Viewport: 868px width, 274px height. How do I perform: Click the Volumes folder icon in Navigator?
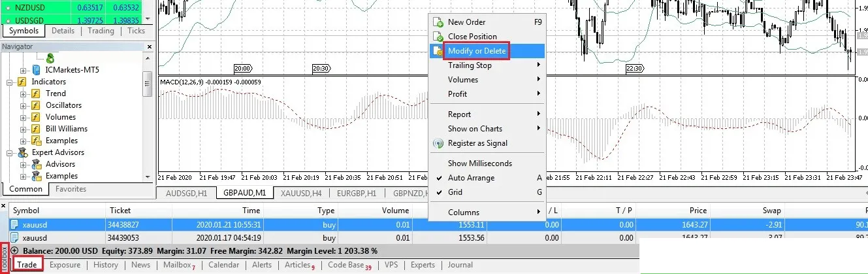click(36, 117)
